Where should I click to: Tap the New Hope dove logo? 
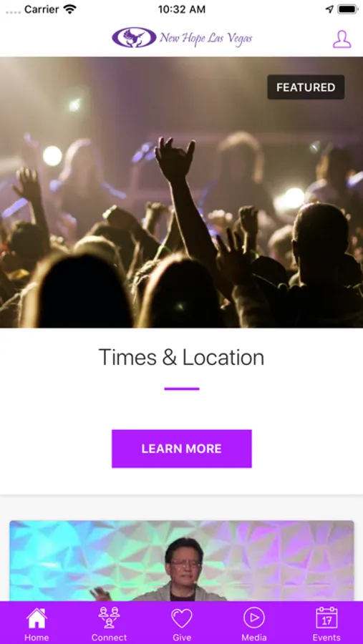pos(134,38)
